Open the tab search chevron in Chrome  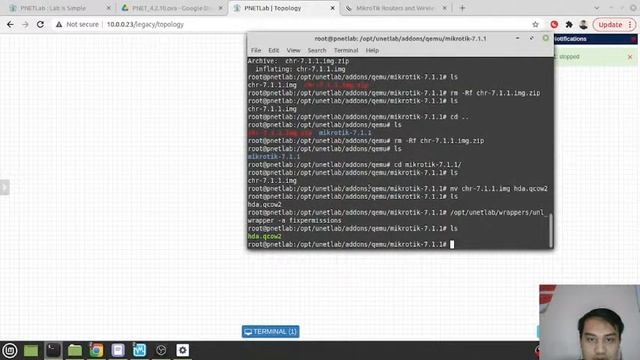click(x=597, y=8)
